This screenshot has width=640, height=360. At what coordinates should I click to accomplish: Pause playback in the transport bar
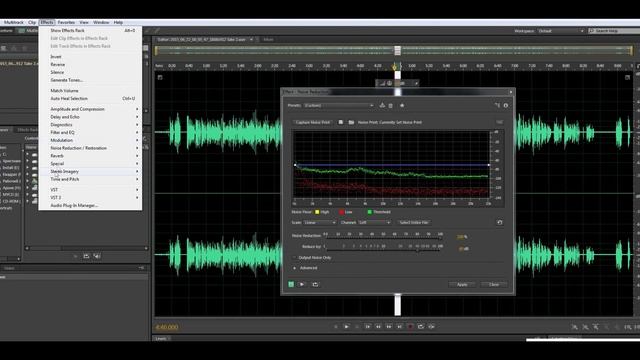357,327
